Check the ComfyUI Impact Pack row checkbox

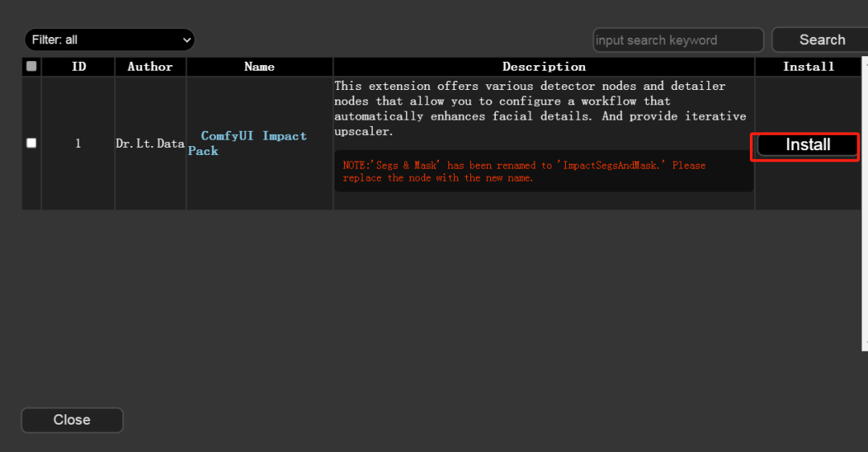tap(31, 143)
